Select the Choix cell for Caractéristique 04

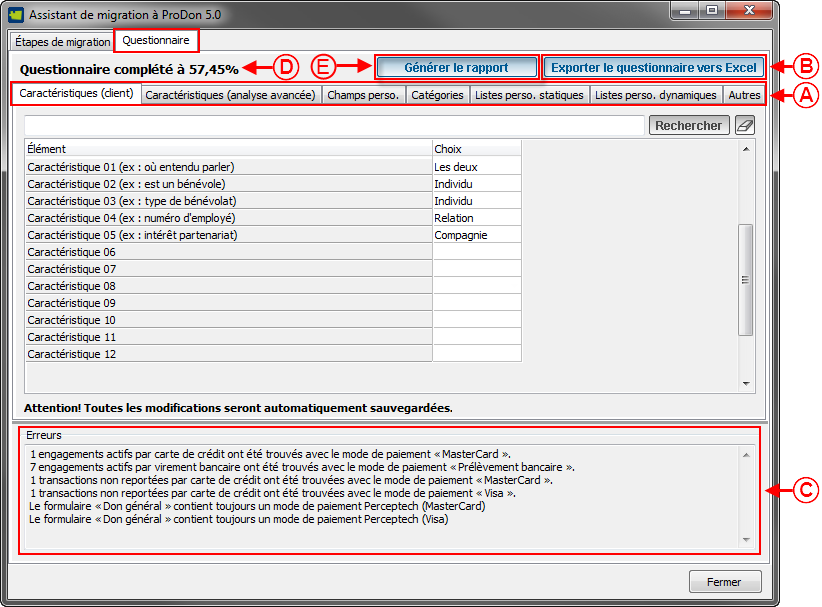coord(476,218)
